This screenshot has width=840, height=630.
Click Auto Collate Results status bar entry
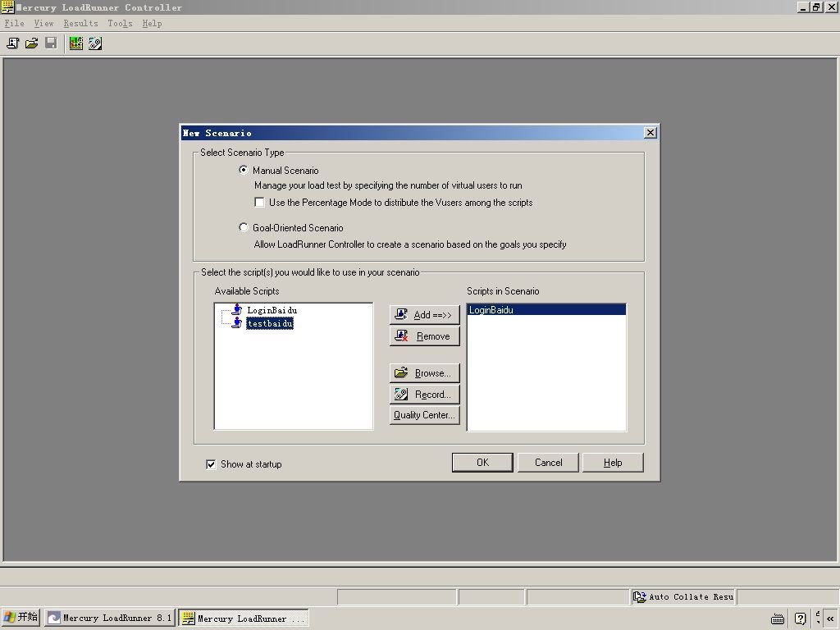[683, 596]
